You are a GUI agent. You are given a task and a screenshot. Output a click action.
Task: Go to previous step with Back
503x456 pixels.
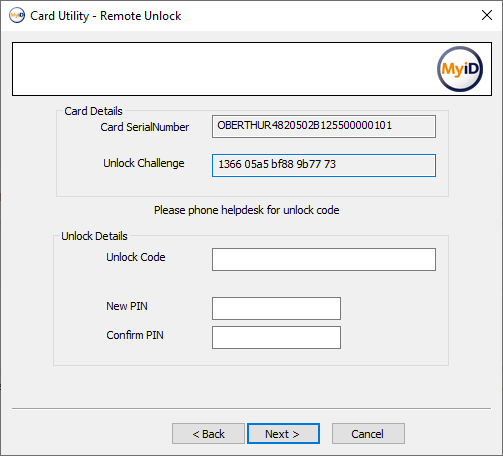click(208, 434)
